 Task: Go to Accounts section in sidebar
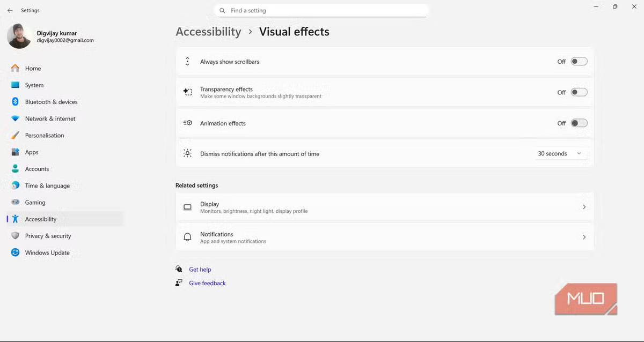coord(37,169)
